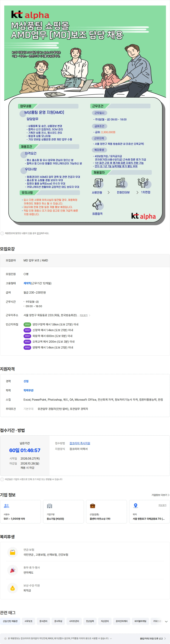Select the 전산입력 tag
The image size is (170, 644).
pos(90,621)
